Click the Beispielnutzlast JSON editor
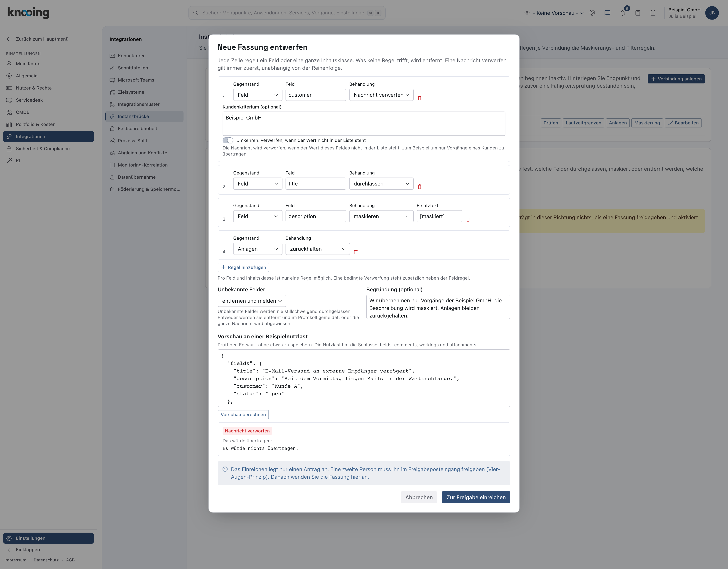This screenshot has width=728, height=569. point(364,378)
